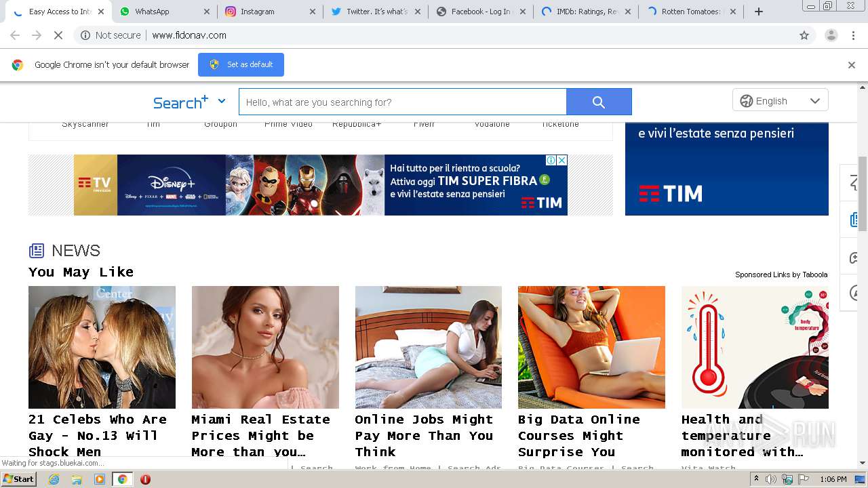This screenshot has width=868, height=488.
Task: Close the Instagram tab
Action: pyautogui.click(x=313, y=12)
